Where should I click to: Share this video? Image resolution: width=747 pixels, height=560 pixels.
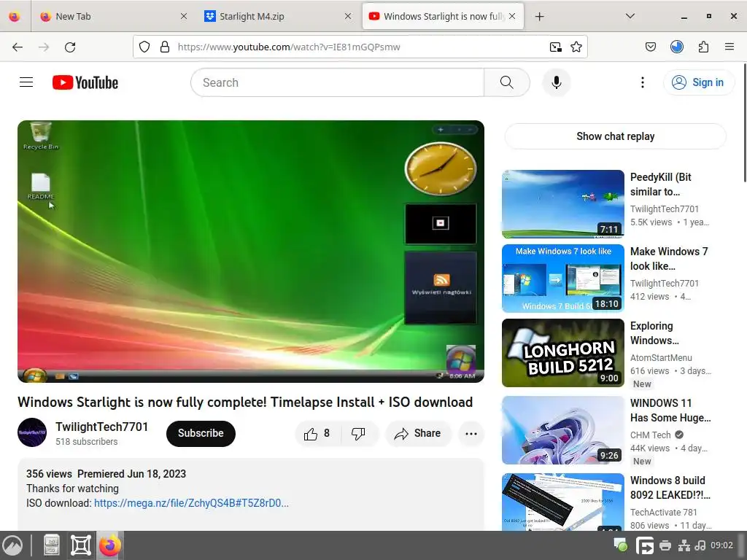click(417, 433)
